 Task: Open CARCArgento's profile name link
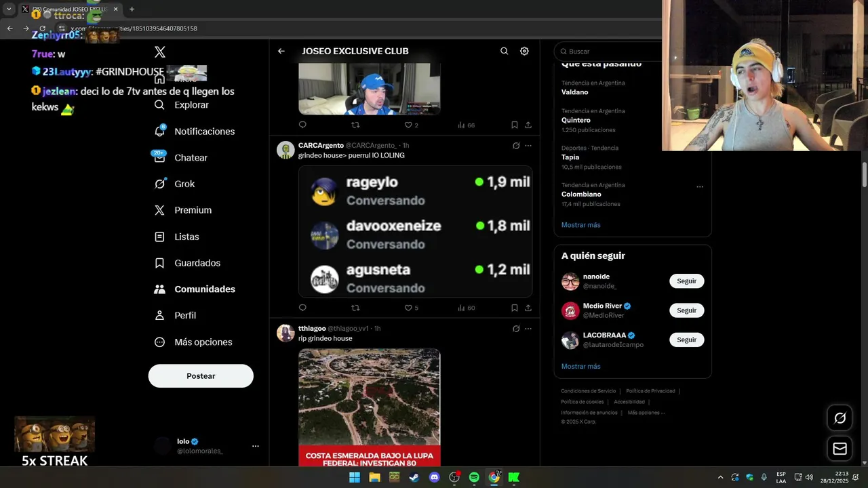[x=321, y=145]
